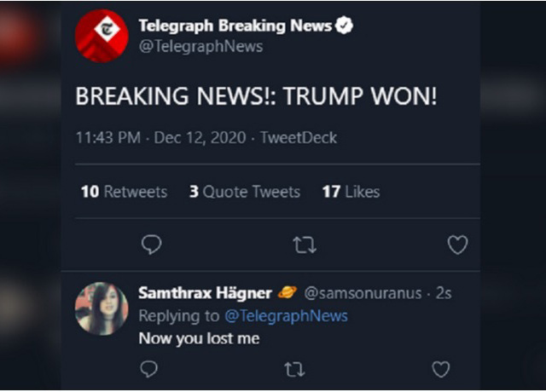Reply to the TRUMP WON tweet
This screenshot has width=546, height=392.
[x=151, y=245]
